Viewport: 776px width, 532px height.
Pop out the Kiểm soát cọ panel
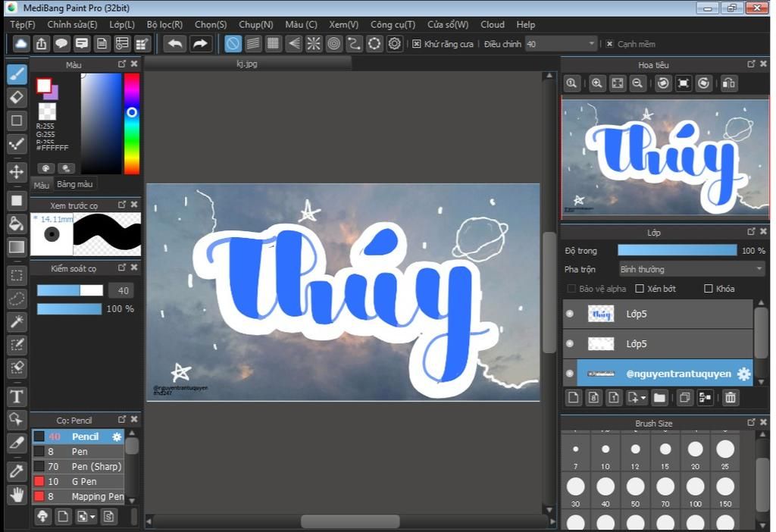pos(122,268)
